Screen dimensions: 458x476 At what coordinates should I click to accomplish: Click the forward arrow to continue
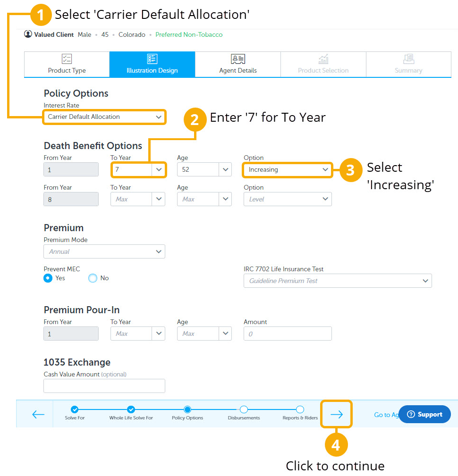click(x=336, y=414)
